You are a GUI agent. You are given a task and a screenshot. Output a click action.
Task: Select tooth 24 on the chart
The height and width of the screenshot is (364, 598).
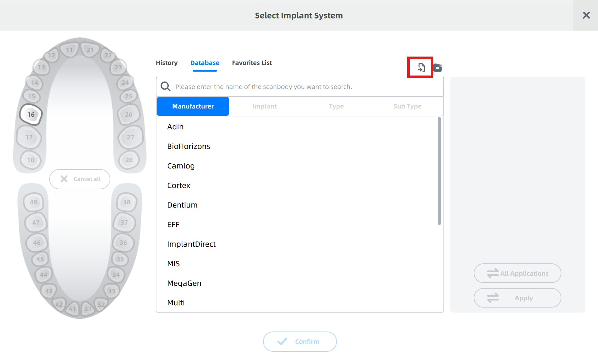coord(125,83)
